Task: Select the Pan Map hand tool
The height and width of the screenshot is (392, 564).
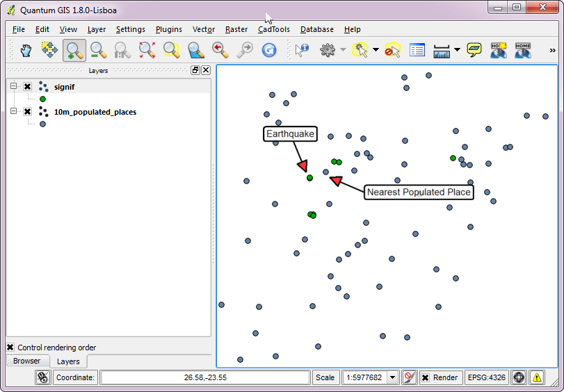Action: (x=26, y=50)
